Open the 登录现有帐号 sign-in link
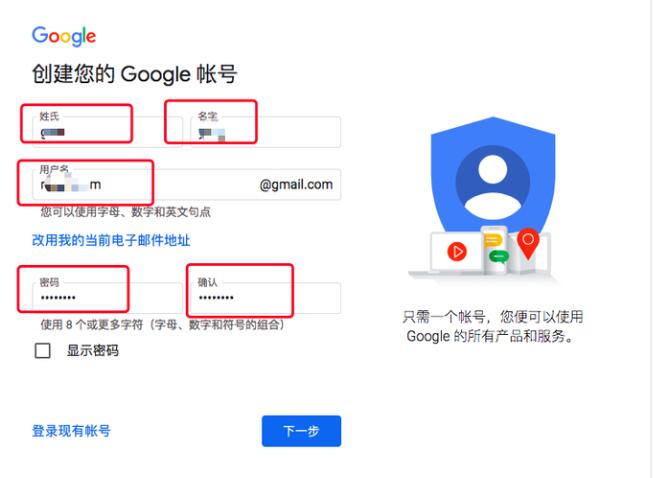The width and height of the screenshot is (653, 478). (71, 431)
